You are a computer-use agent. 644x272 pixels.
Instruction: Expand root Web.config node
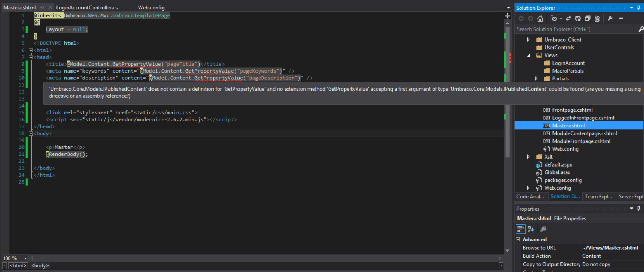528,188
